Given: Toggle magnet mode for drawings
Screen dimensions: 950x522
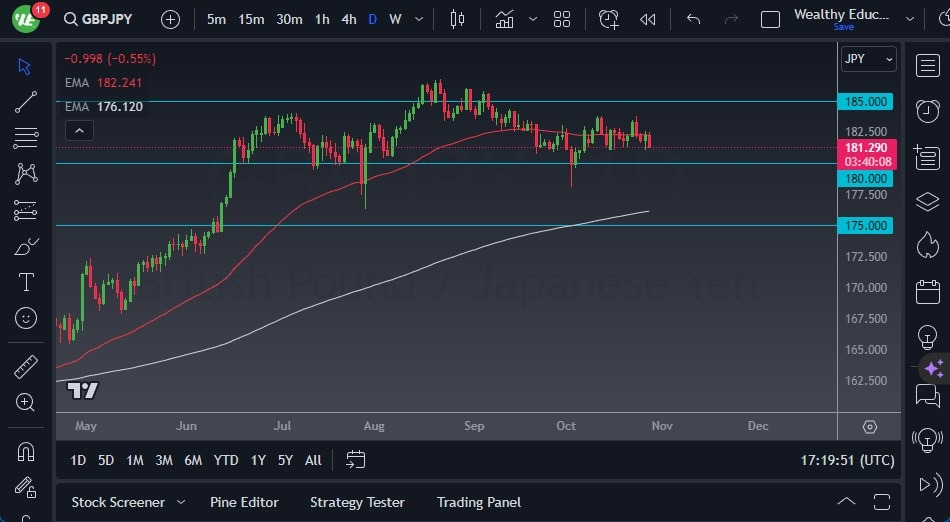Looking at the screenshot, I should coord(25,452).
